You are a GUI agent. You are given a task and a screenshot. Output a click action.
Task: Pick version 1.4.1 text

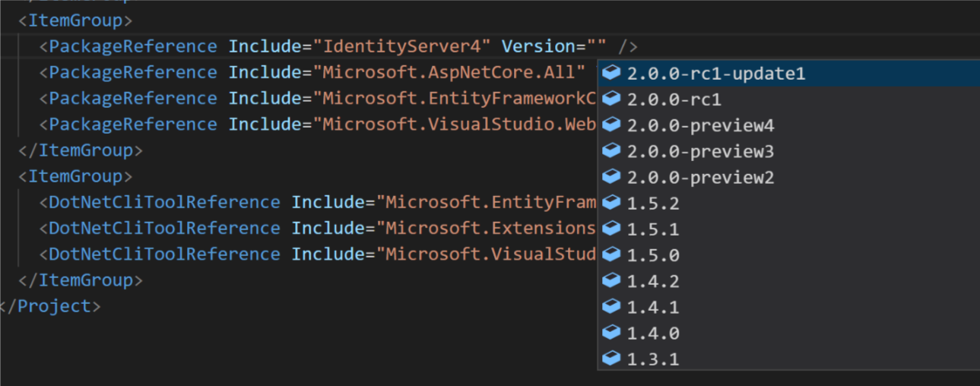653,307
